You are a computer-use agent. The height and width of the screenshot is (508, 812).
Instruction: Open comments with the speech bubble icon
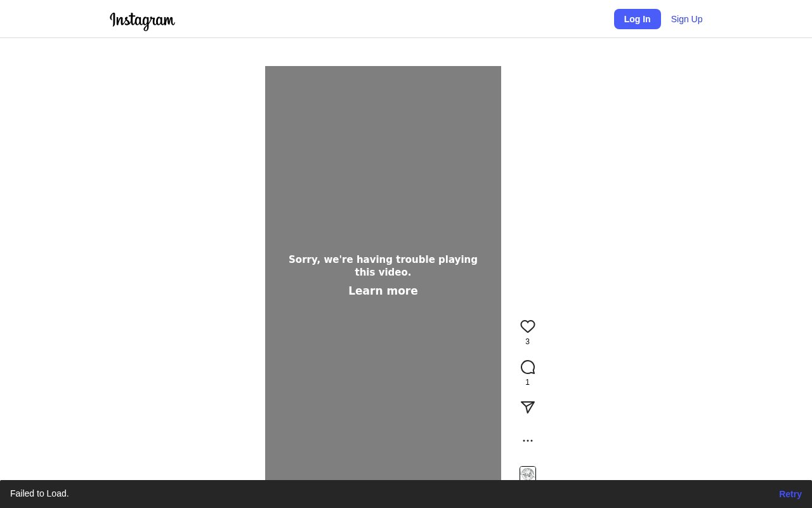[527, 367]
